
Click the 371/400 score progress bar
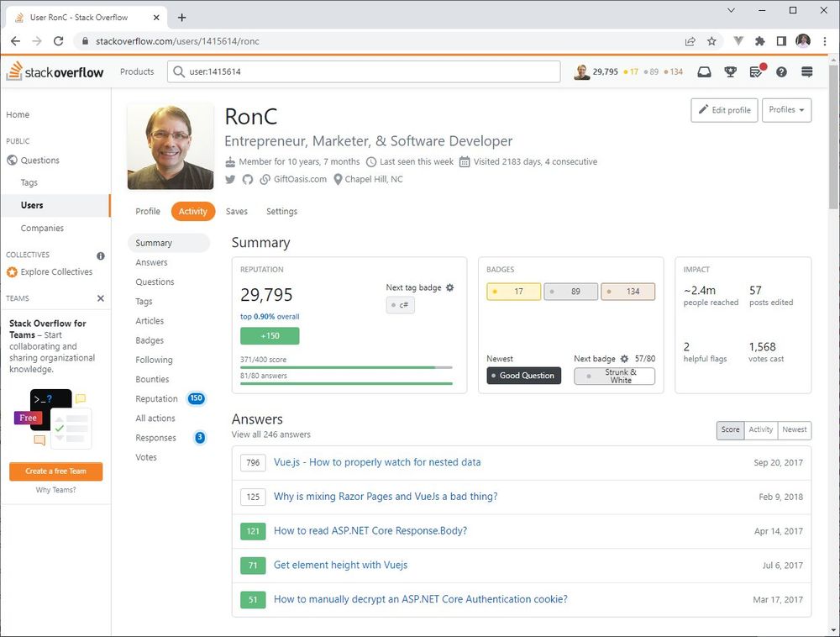pos(346,367)
